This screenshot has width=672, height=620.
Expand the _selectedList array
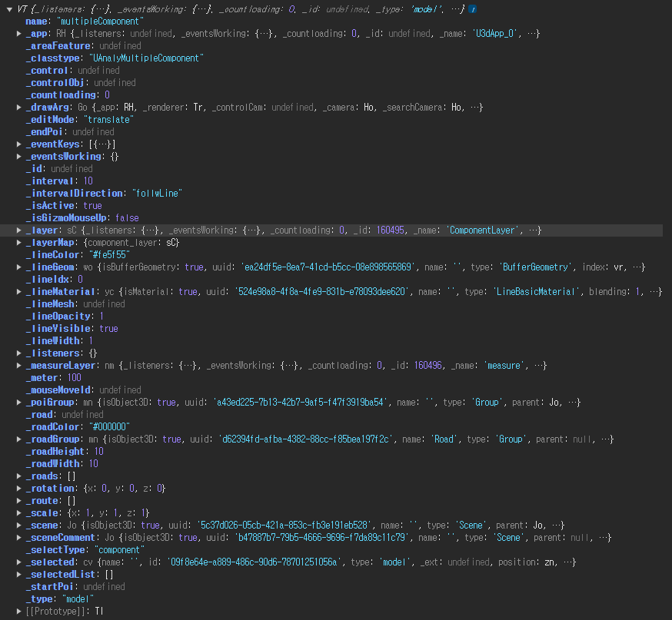pyautogui.click(x=19, y=574)
